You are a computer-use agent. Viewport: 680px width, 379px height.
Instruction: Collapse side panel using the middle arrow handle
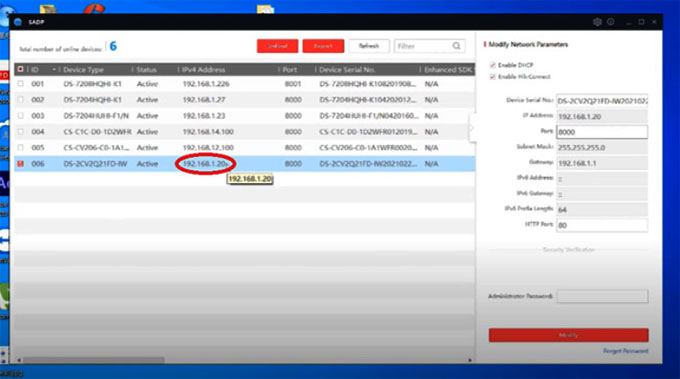472,128
